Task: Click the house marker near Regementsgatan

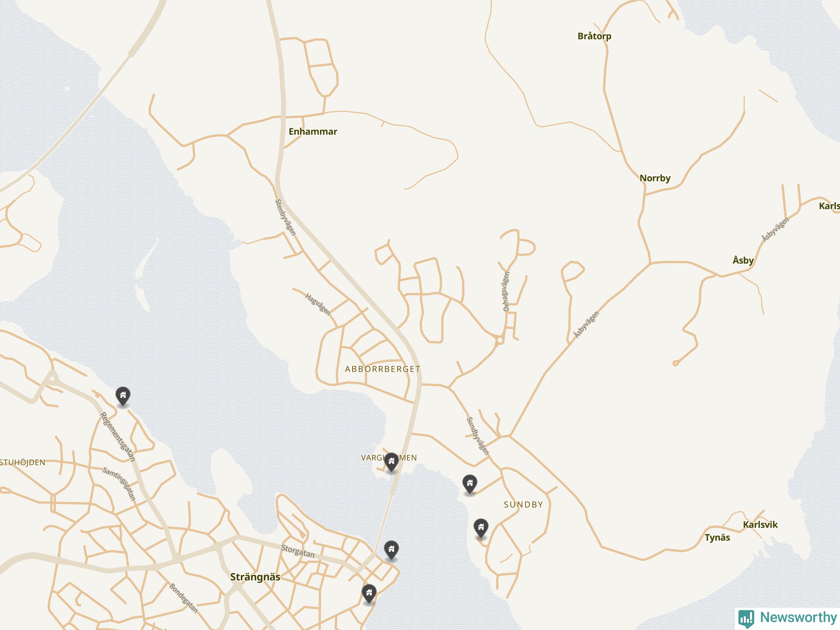Action: pyautogui.click(x=123, y=396)
